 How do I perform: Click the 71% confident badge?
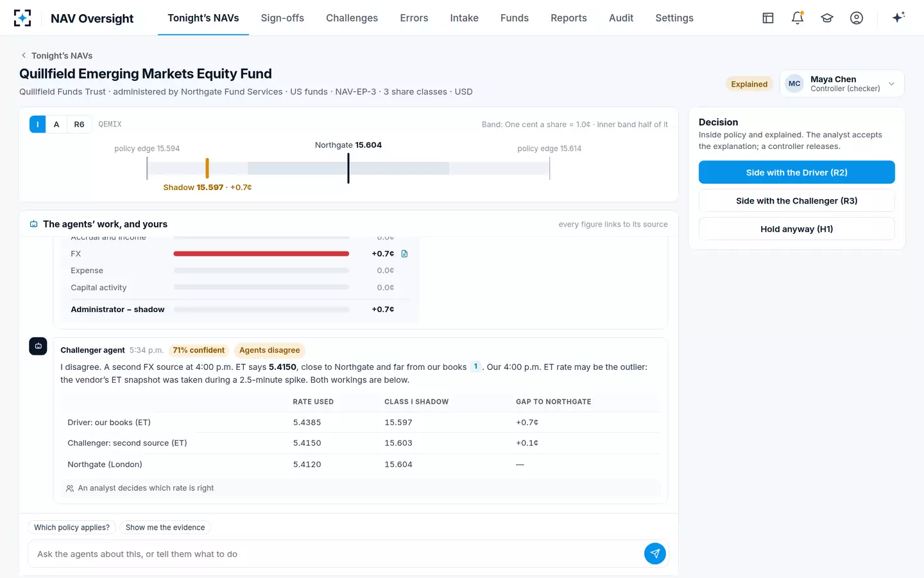pyautogui.click(x=199, y=350)
